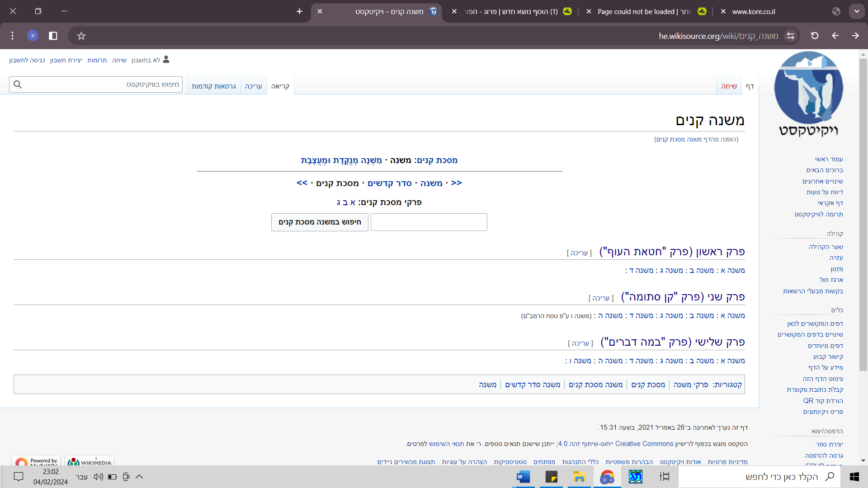Open File Explorer from the taskbar
Image resolution: width=868 pixels, height=488 pixels.
tap(579, 477)
